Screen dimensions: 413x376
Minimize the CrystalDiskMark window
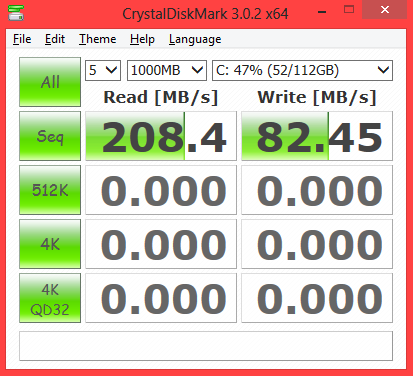322,11
